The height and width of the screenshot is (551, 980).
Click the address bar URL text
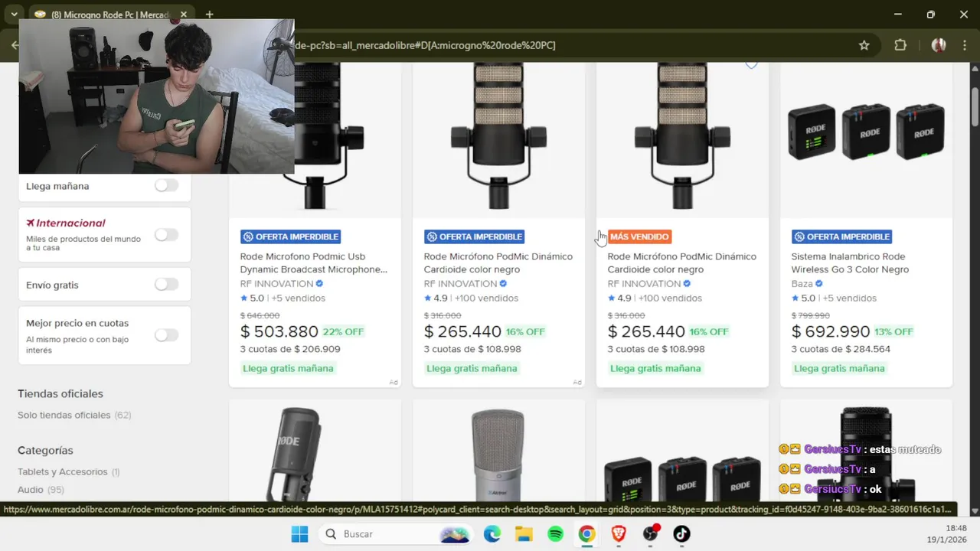[425, 45]
